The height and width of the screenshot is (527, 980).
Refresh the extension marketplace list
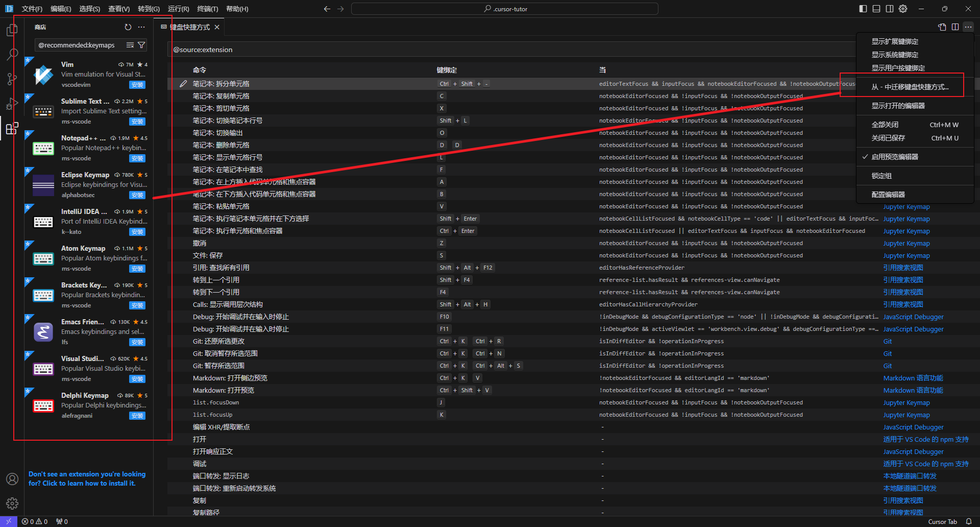tap(128, 27)
